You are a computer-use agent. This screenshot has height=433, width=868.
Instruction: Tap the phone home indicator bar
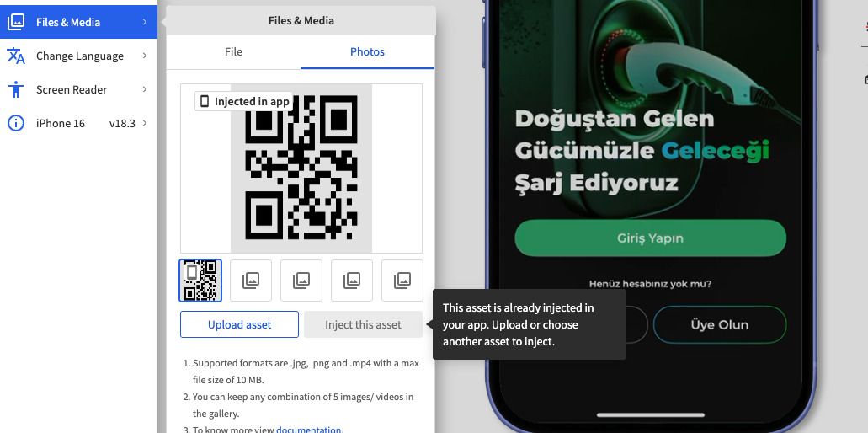(x=651, y=414)
